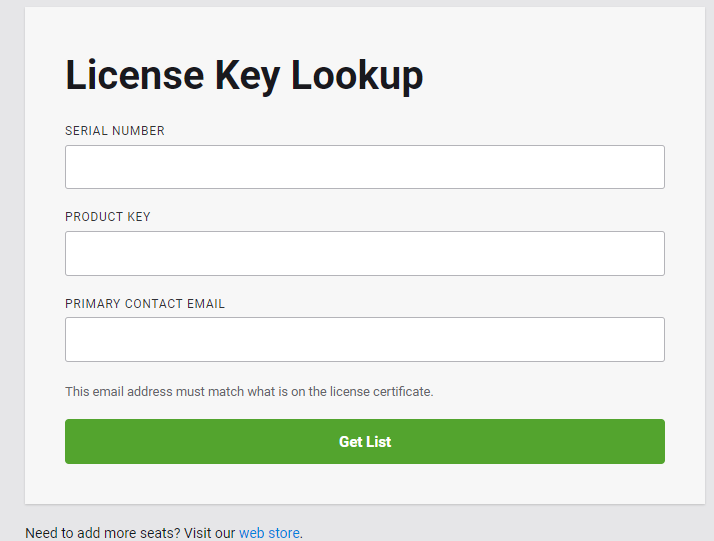Click the 'Need to add more seats?' text
714x541 pixels.
click(x=102, y=533)
